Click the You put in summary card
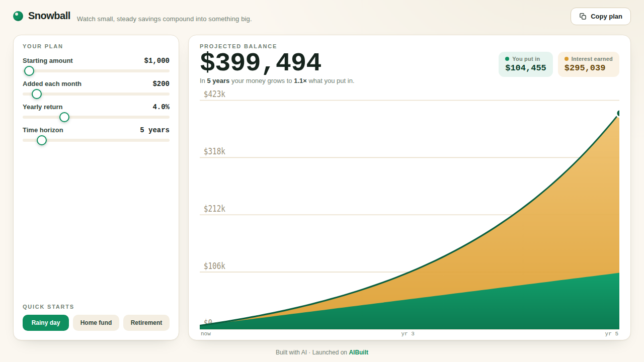Screen dimensions: 644x362 [x=526, y=64]
